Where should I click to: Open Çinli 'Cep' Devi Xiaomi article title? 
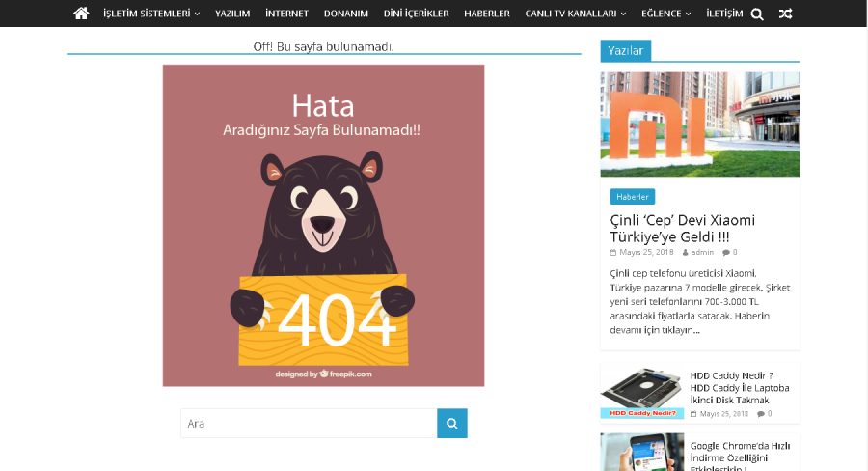pos(682,229)
